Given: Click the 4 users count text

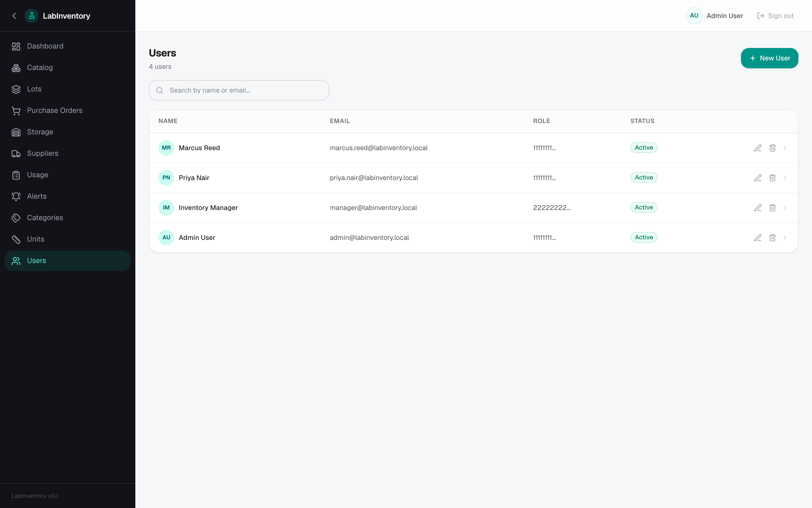Looking at the screenshot, I should (x=160, y=67).
